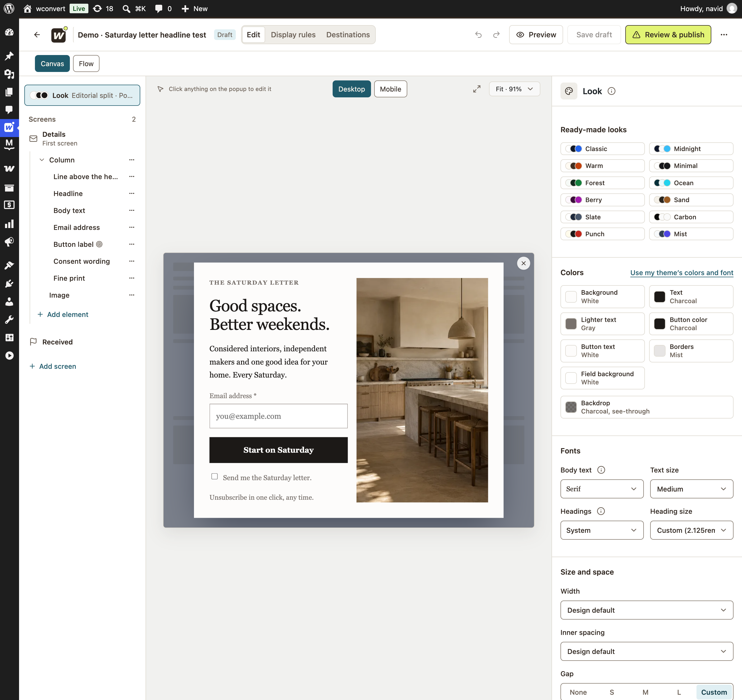Select the Details first screen
Screen dimensions: 742x700
82,138
